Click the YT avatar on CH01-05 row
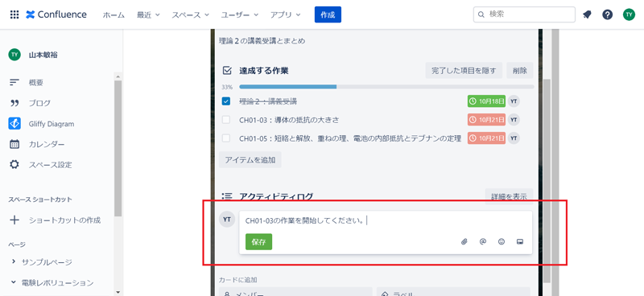The image size is (644, 296). (514, 138)
